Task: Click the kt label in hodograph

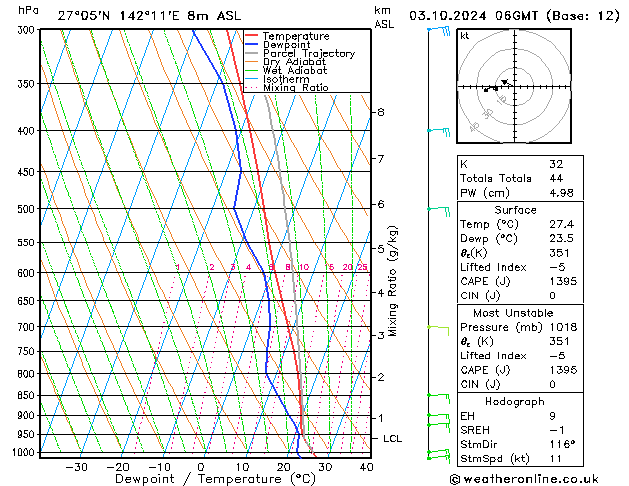Action: coord(465,36)
